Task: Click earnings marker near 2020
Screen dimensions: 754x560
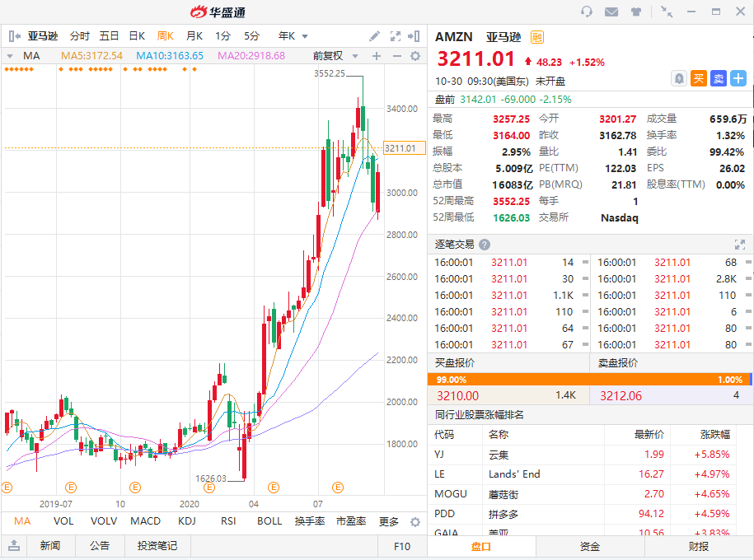Action: coord(209,488)
